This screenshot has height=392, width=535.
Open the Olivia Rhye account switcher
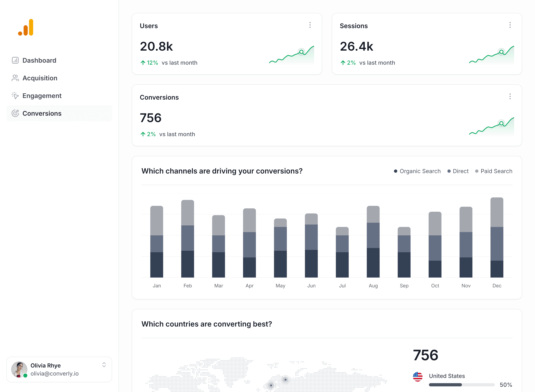click(x=59, y=369)
